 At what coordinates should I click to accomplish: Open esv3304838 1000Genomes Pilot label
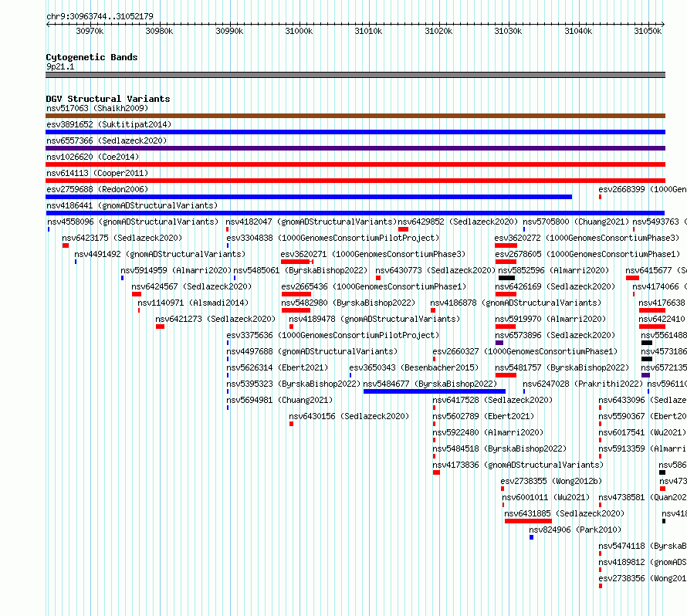pyautogui.click(x=333, y=238)
